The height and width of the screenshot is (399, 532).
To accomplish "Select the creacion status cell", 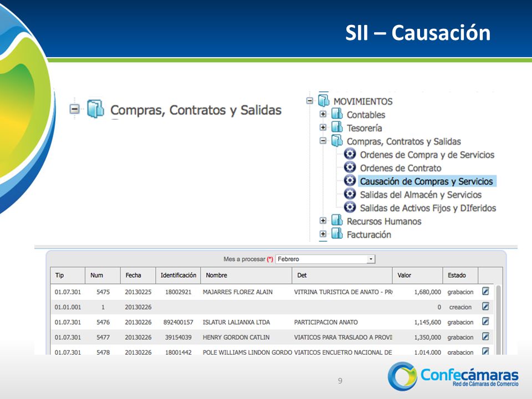I will pyautogui.click(x=460, y=307).
